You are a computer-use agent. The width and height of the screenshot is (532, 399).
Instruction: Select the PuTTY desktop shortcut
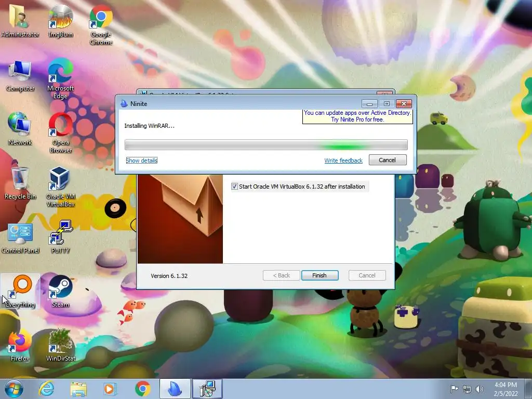pos(60,237)
